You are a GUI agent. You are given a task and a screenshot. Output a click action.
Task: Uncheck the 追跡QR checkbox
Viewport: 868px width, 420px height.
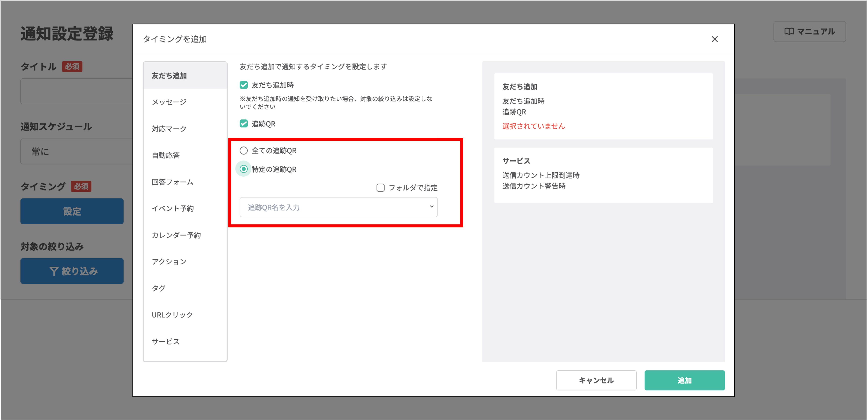coord(244,124)
